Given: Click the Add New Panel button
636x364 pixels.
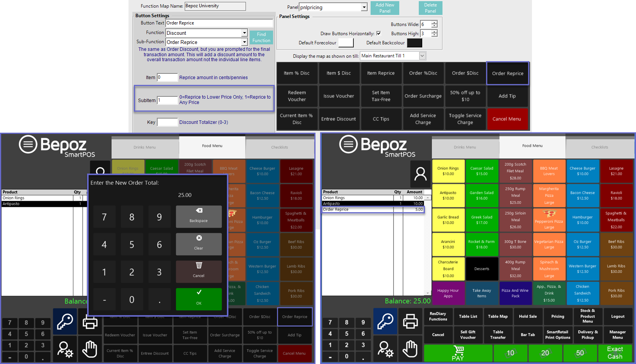Looking at the screenshot, I should click(385, 8).
